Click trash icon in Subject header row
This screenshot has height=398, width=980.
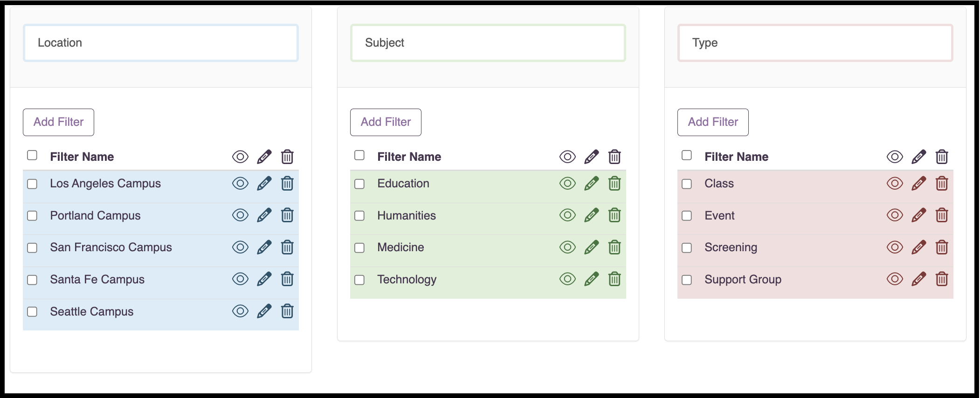tap(614, 157)
